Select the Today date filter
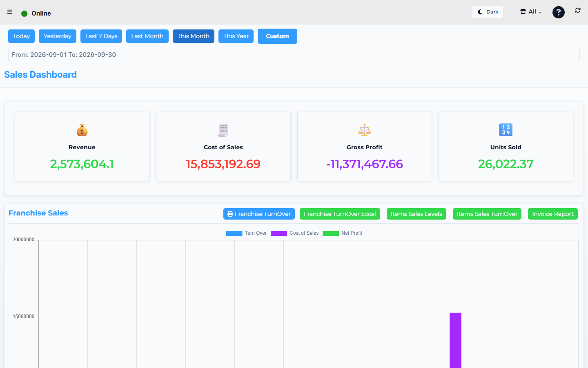This screenshot has width=588, height=368. pyautogui.click(x=21, y=36)
